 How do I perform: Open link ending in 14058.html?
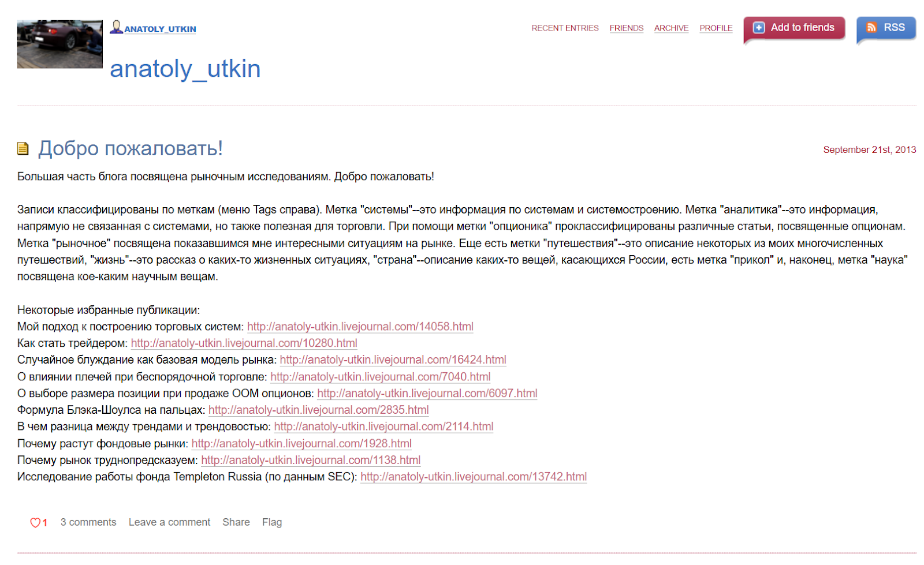[360, 327]
